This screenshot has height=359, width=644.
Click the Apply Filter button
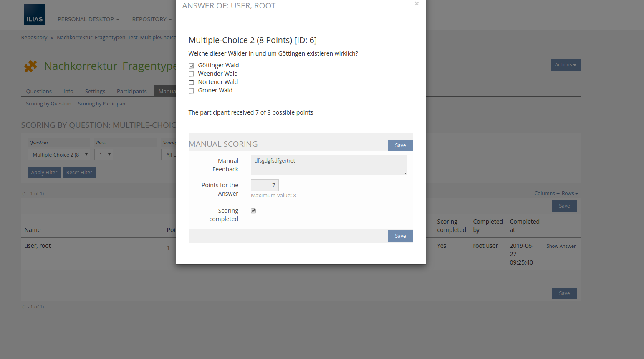[44, 173]
